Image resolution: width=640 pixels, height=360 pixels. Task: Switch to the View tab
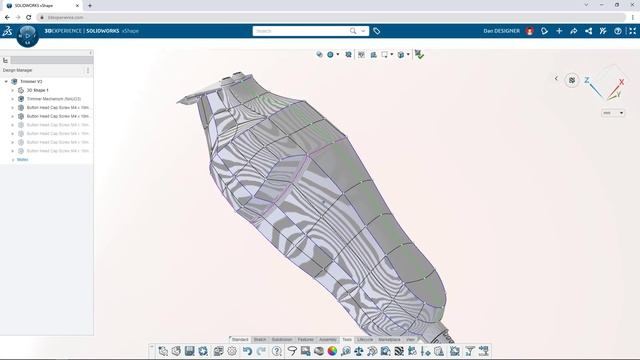point(410,340)
